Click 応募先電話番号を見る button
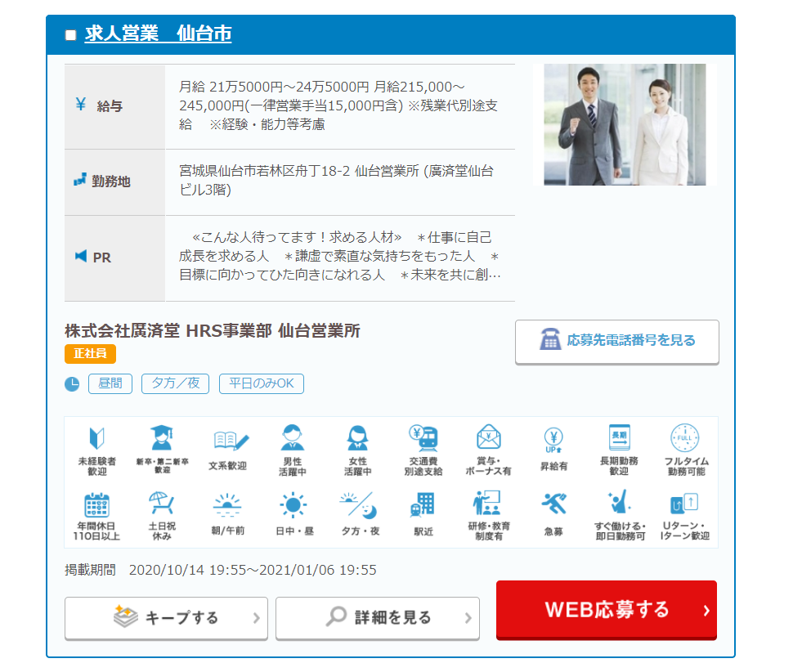The height and width of the screenshot is (672, 811). coord(617,342)
